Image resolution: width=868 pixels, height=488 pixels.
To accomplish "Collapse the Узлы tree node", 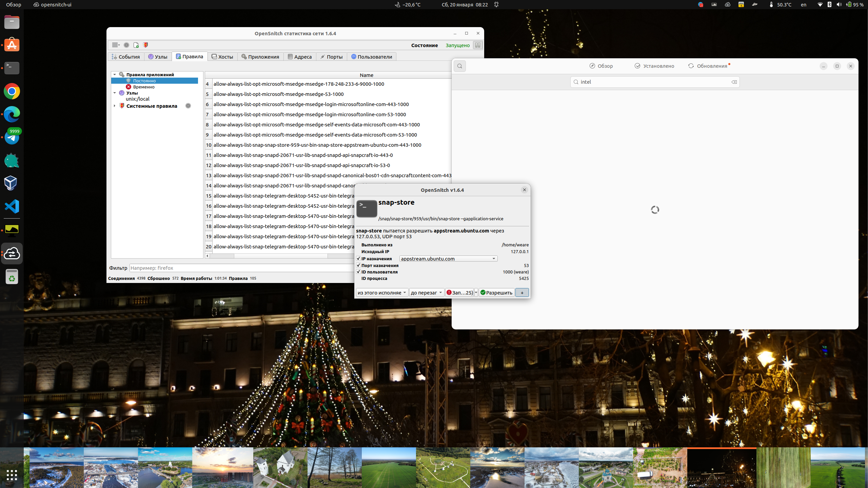I will (x=115, y=93).
